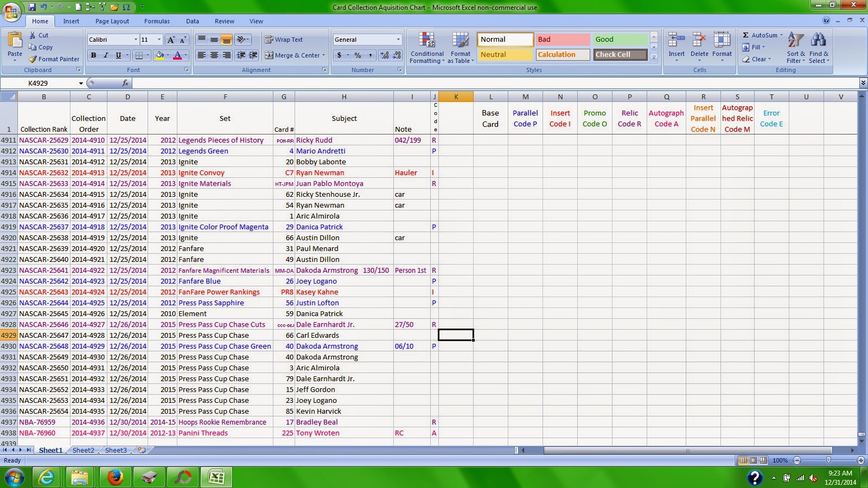Apply the red Font Color
868x488 pixels.
177,55
